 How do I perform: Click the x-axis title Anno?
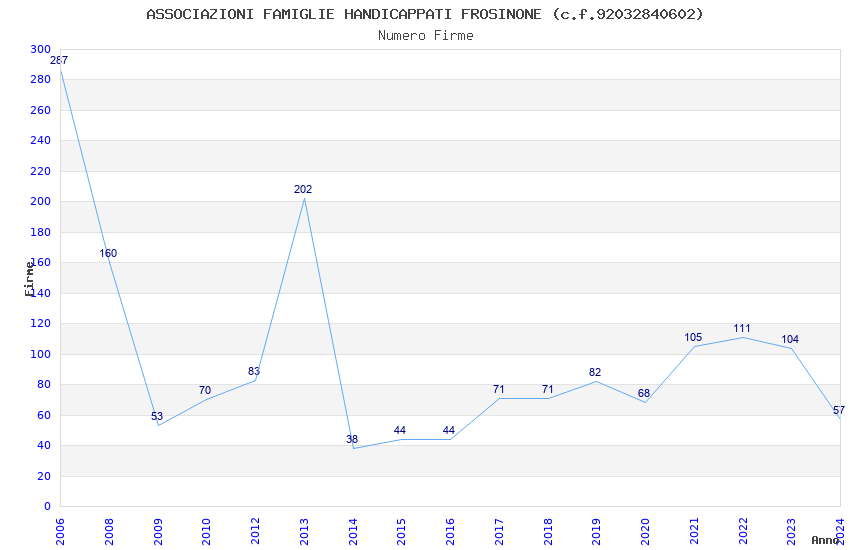click(x=825, y=540)
